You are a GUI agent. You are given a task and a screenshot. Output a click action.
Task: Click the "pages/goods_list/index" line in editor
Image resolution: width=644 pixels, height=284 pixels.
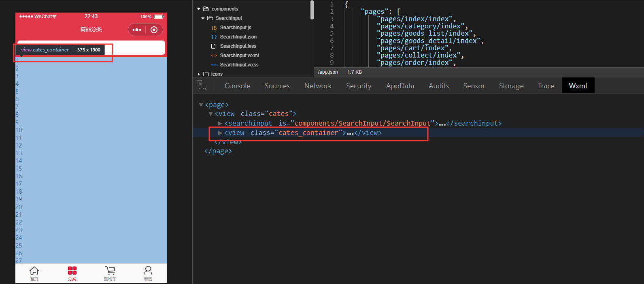426,34
